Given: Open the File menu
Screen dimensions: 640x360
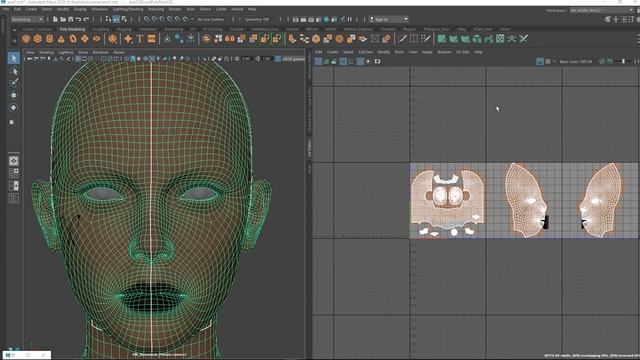Looking at the screenshot, I should coord(6,9).
